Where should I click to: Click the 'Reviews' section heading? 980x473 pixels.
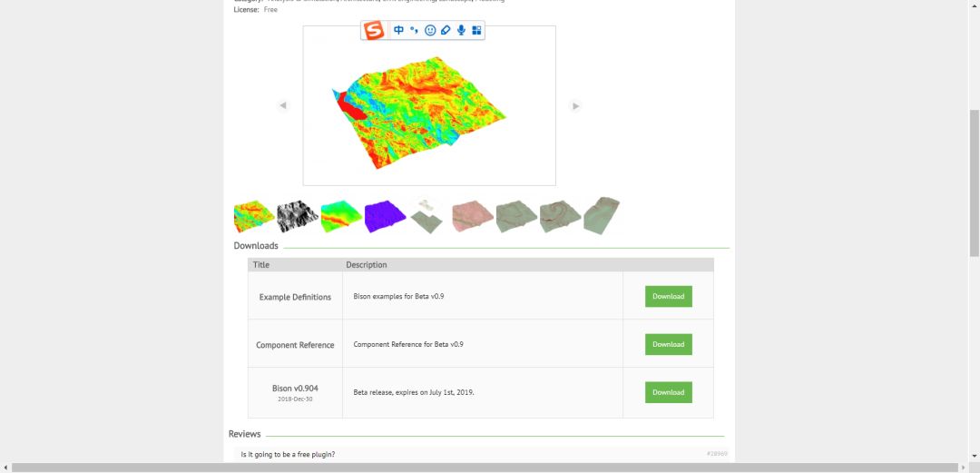click(x=244, y=434)
